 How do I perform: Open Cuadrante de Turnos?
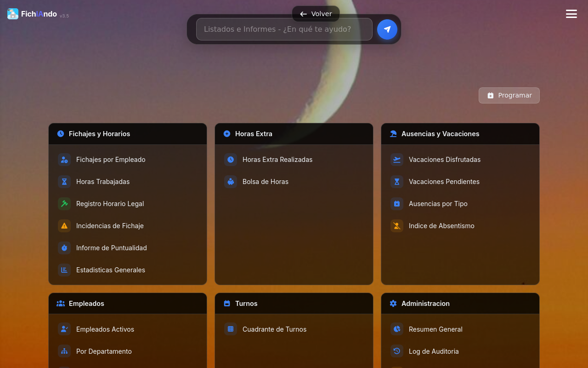(294, 329)
